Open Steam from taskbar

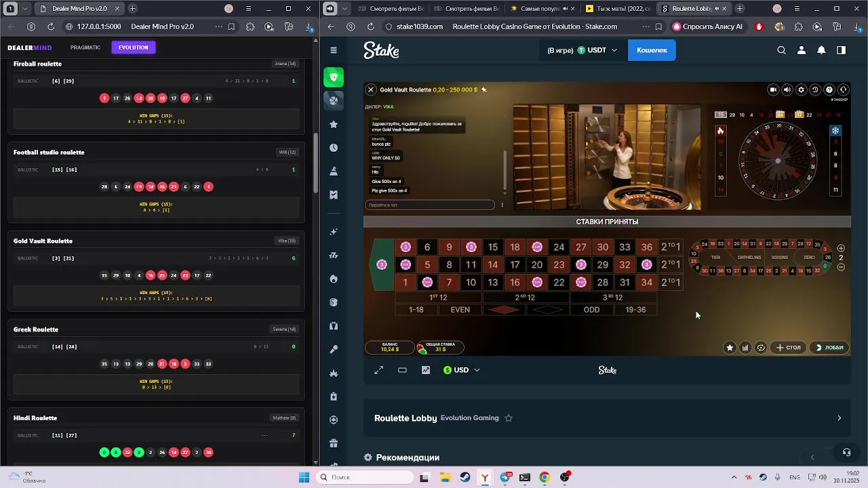tap(465, 477)
